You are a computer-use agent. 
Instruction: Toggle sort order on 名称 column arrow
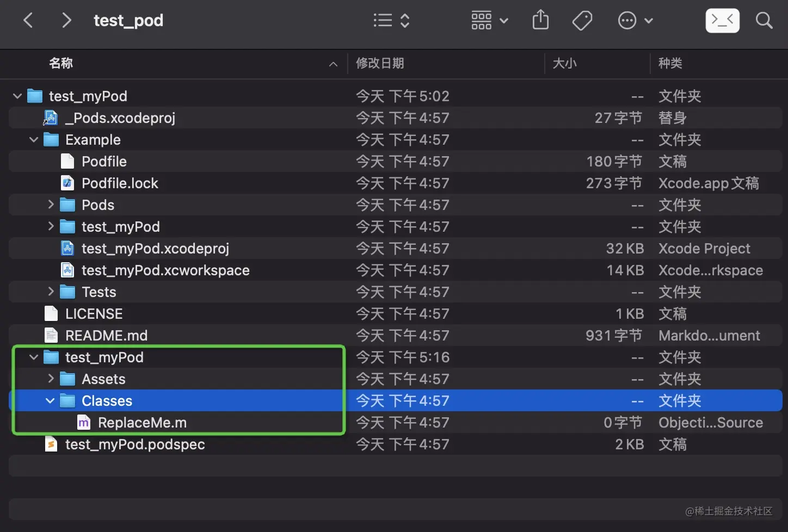coord(333,64)
